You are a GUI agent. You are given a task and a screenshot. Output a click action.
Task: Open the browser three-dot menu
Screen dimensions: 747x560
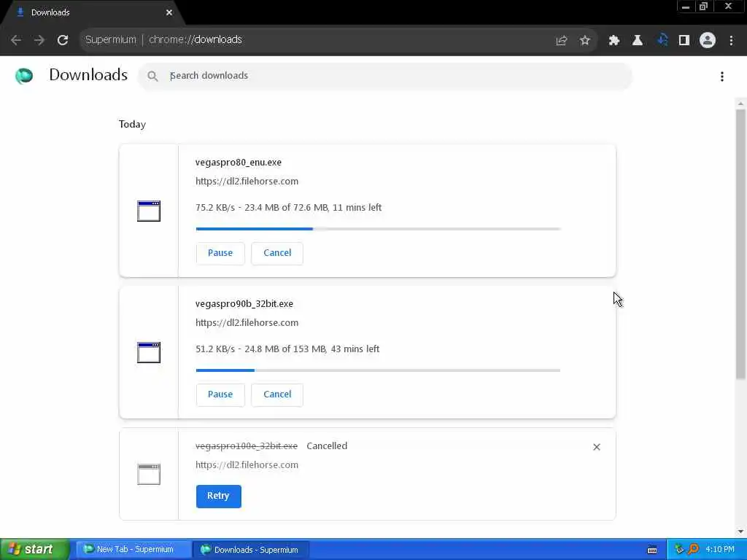(731, 41)
